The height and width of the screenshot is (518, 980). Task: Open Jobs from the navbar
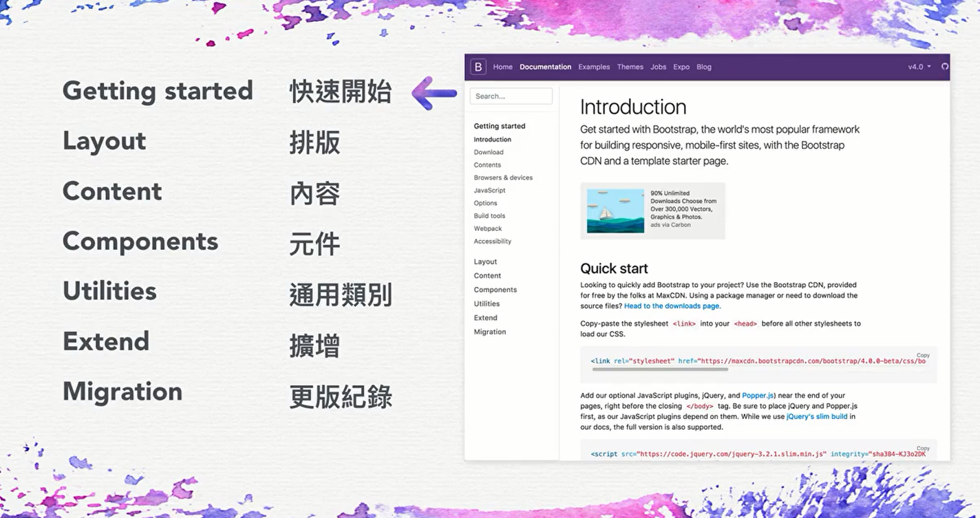pos(659,67)
